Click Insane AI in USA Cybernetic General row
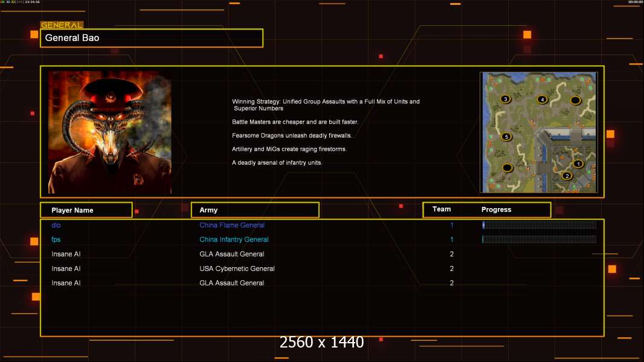The width and height of the screenshot is (644, 362). [x=66, y=268]
